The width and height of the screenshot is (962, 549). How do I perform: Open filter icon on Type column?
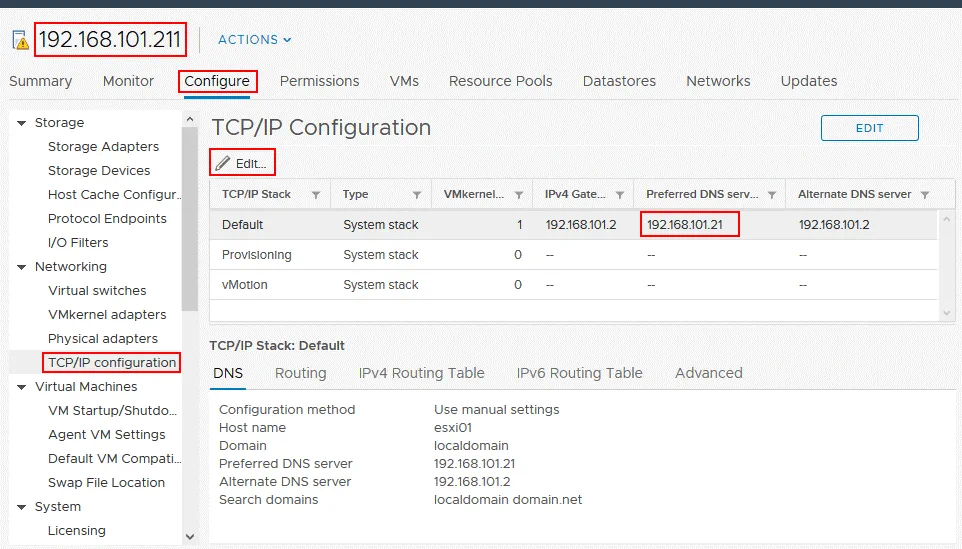417,195
